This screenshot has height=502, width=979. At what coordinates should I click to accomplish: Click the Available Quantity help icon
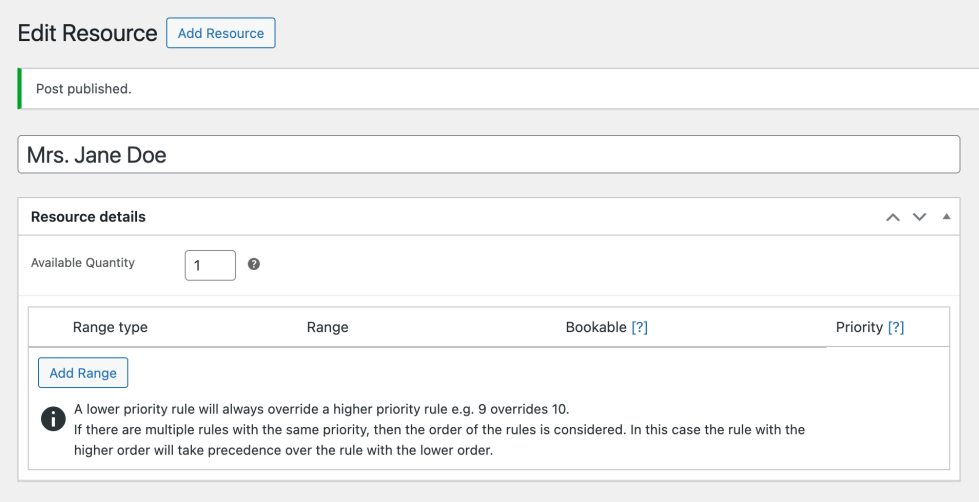tap(254, 265)
